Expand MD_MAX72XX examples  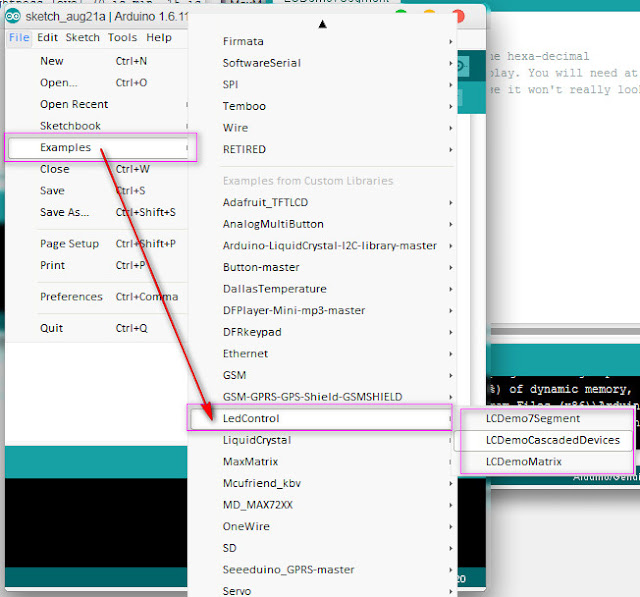[x=322, y=505]
